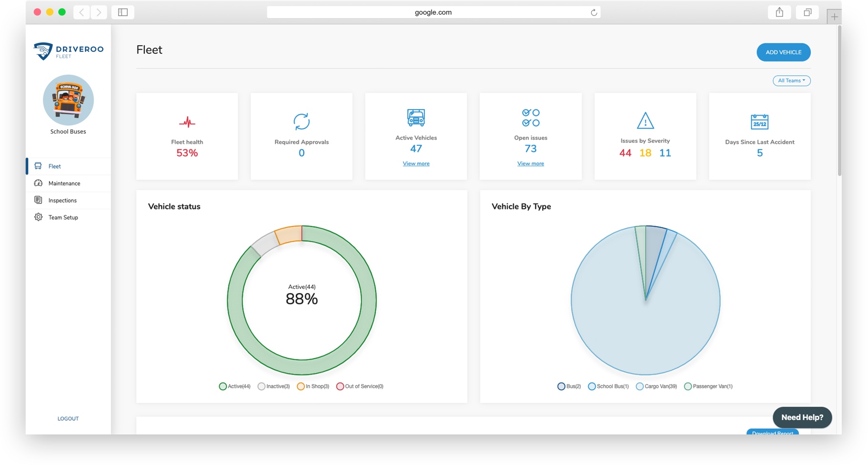Toggle the In Shop(3) legend item
The image size is (868, 465).
coord(313,386)
